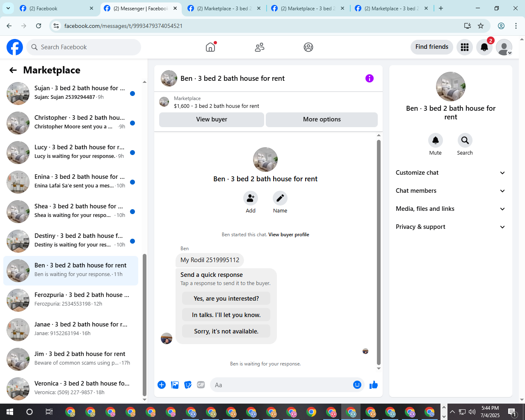Open the notifications bell icon

pyautogui.click(x=484, y=47)
